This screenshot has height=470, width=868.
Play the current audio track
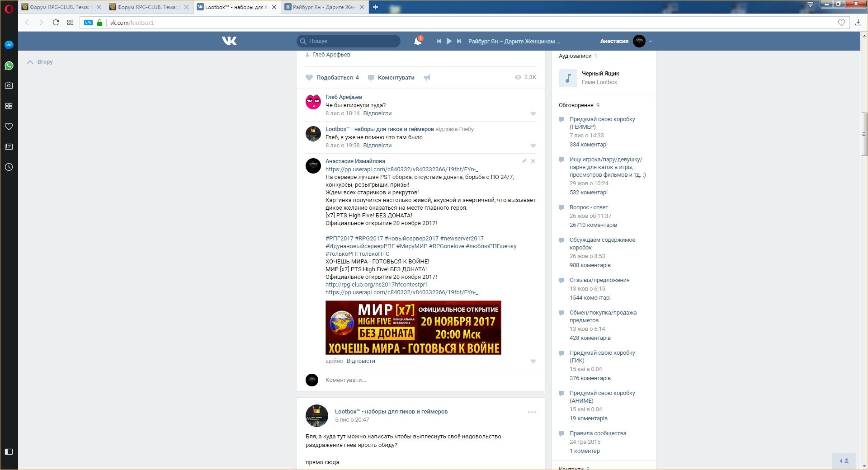point(449,41)
